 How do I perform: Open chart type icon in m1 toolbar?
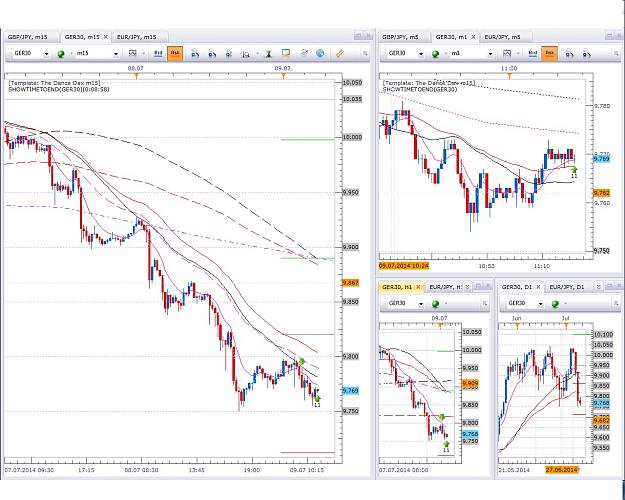coord(507,53)
